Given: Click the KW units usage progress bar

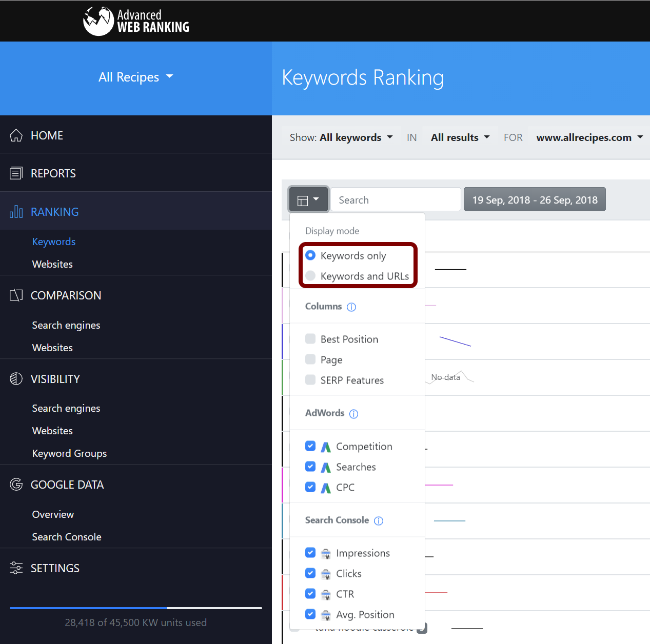Looking at the screenshot, I should click(136, 608).
